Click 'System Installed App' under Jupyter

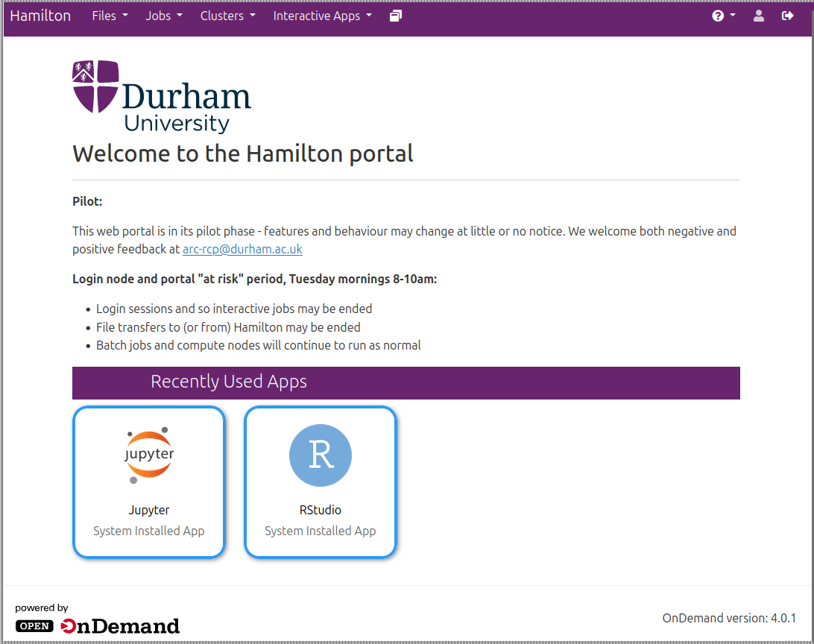(x=149, y=531)
